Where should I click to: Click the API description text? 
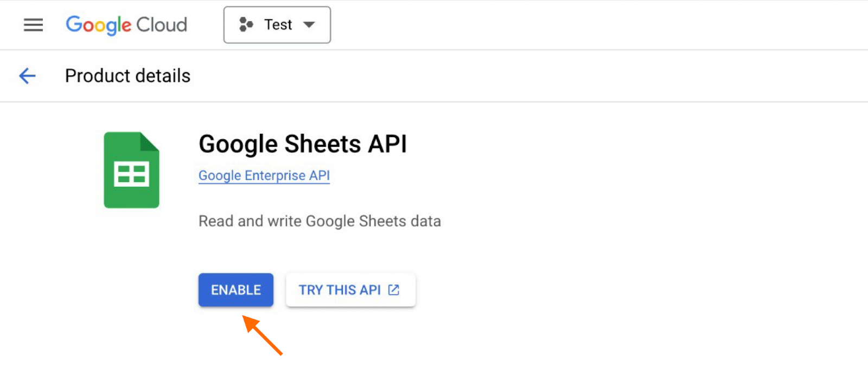click(320, 221)
